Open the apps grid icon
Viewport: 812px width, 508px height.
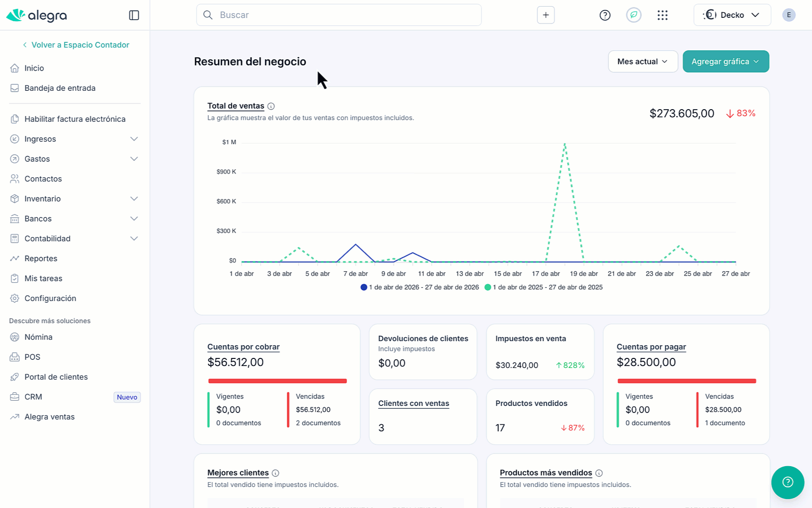[x=662, y=15]
